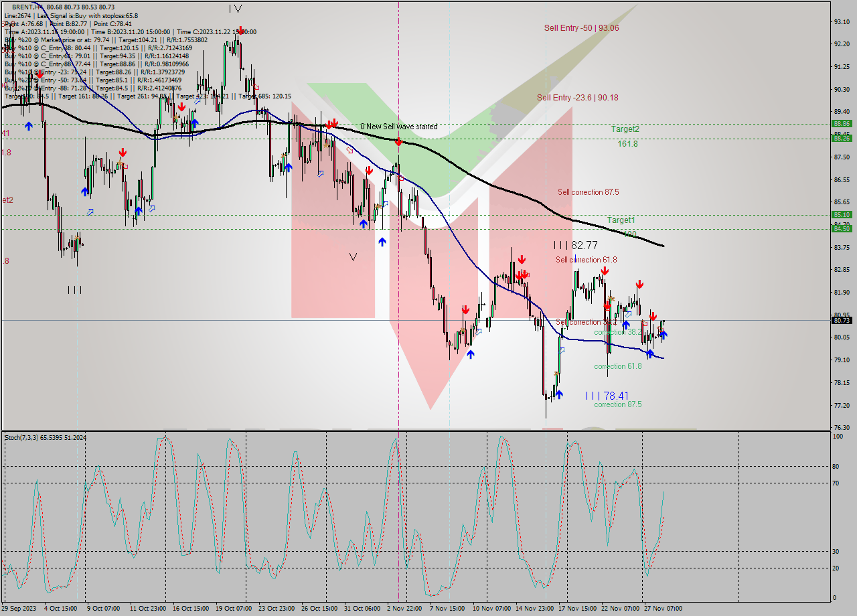The image size is (857, 616).
Task: Click the green 161.8 Fibonacci label
Action: tap(627, 144)
